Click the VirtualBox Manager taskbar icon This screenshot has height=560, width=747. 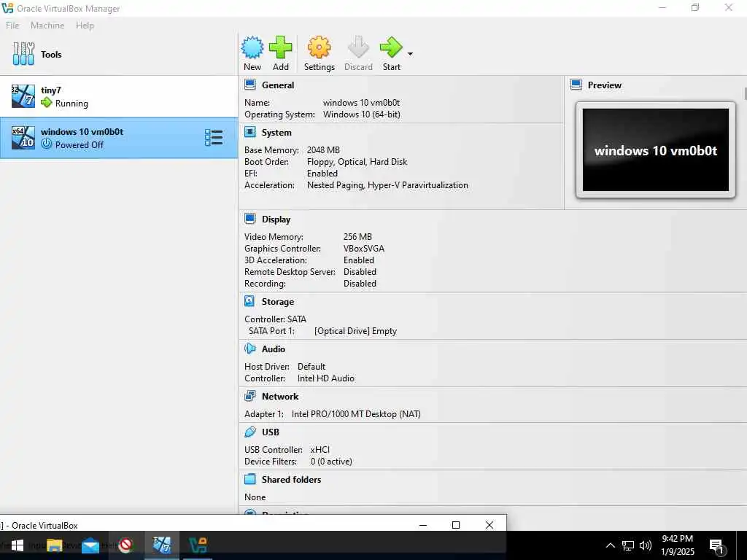(198, 545)
